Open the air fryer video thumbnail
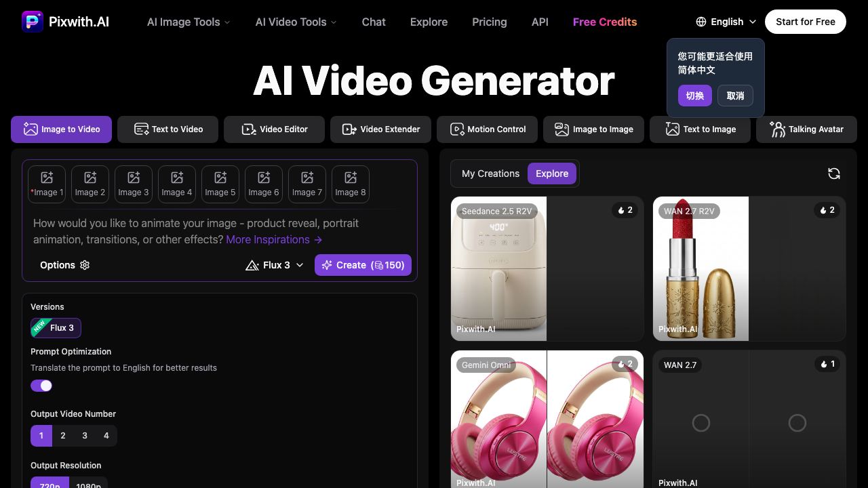 pos(498,268)
